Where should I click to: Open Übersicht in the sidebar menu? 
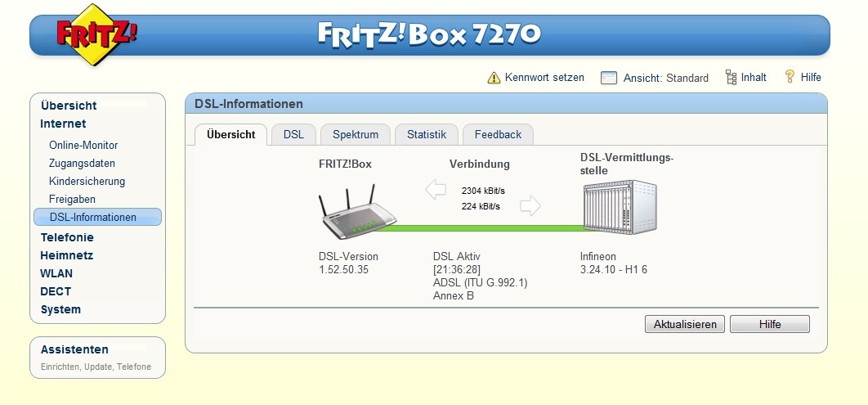pos(69,106)
